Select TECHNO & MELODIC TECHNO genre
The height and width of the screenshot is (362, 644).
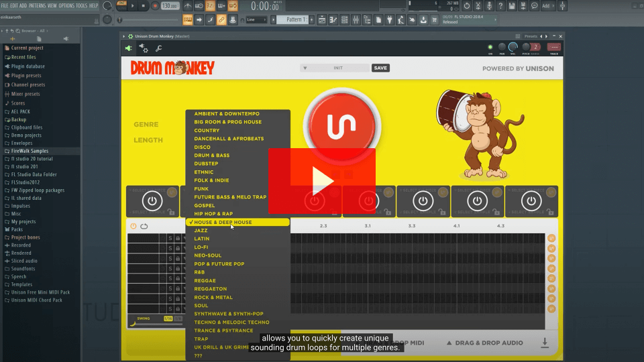[231, 322]
